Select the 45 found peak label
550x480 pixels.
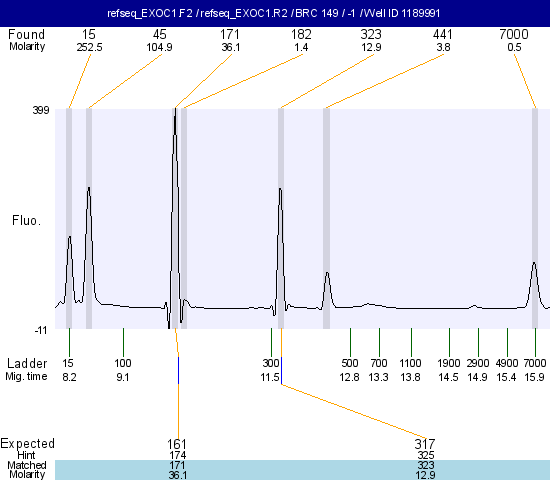tap(160, 34)
